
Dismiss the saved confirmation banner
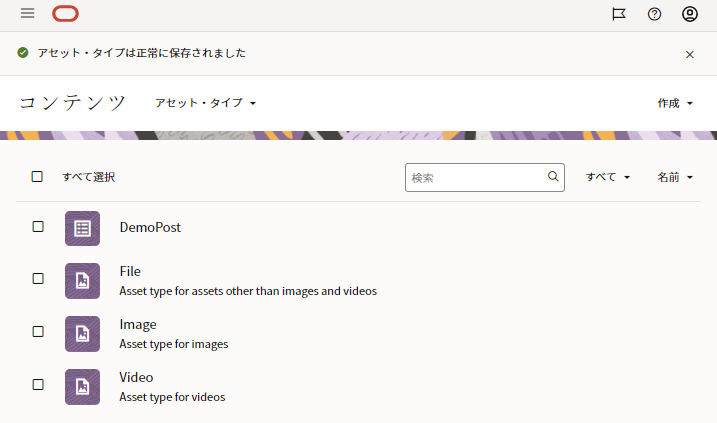[x=690, y=54]
